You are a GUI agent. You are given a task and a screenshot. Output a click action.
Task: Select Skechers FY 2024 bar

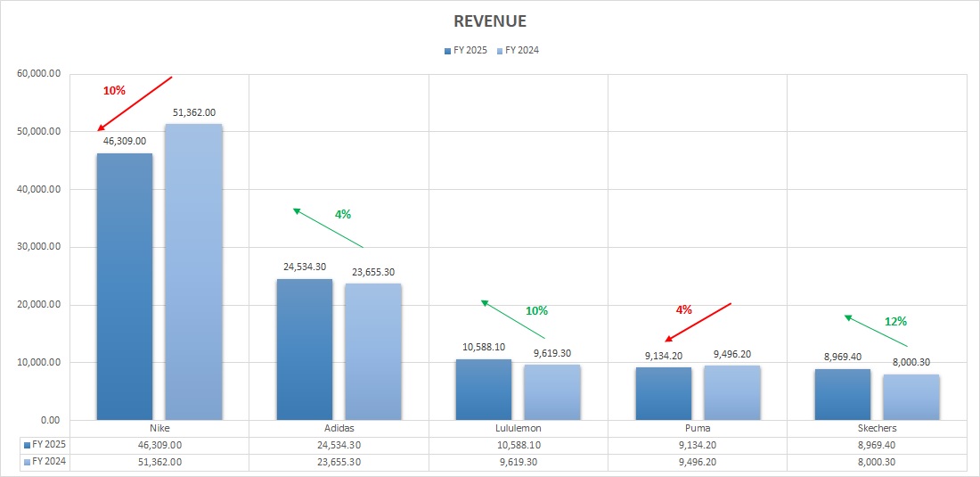pyautogui.click(x=912, y=397)
